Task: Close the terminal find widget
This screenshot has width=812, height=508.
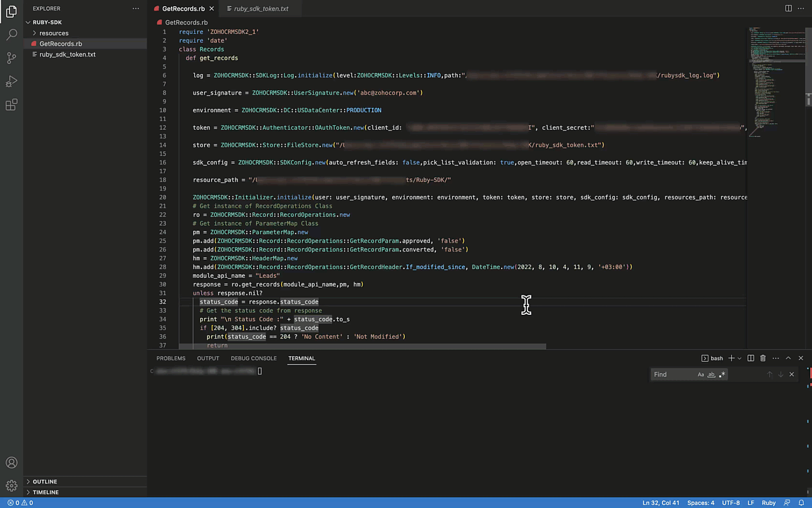Action: click(791, 374)
